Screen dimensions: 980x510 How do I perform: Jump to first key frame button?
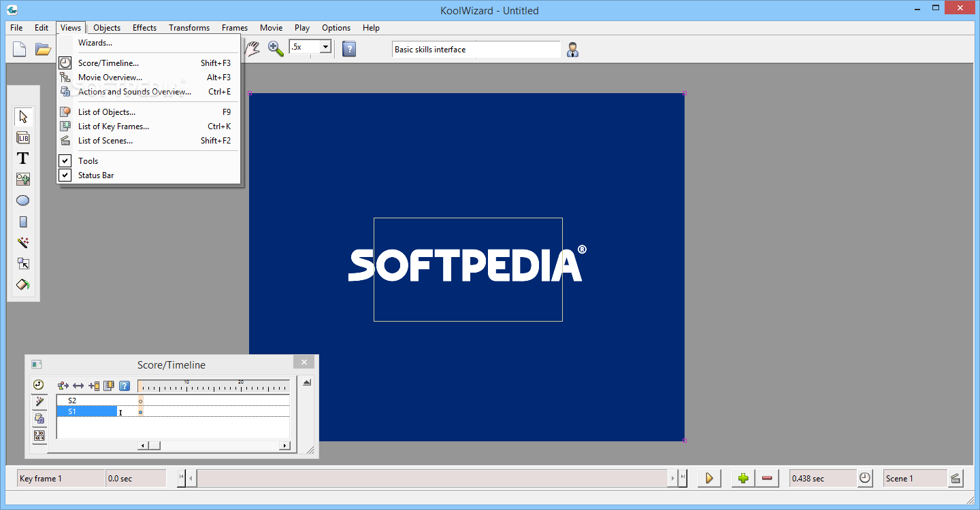pyautogui.click(x=181, y=477)
